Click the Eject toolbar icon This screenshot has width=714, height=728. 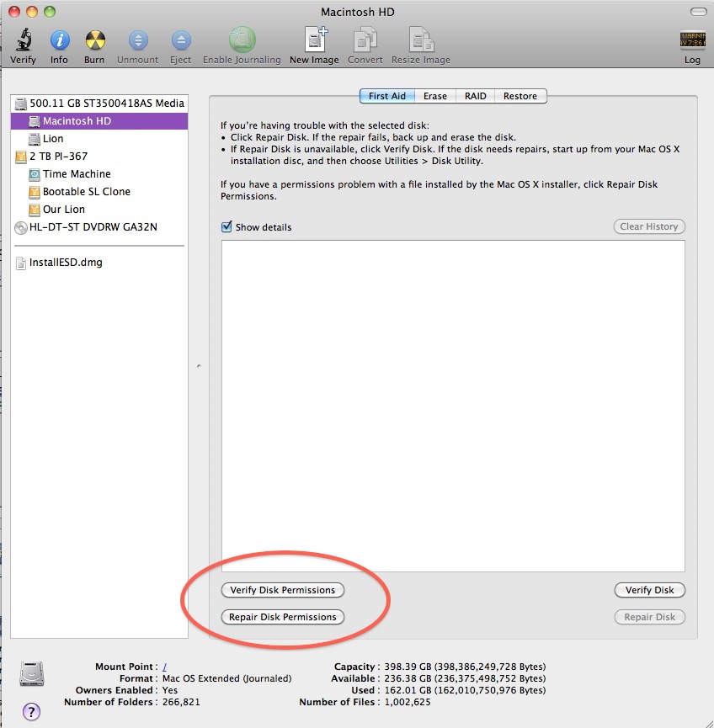pos(181,40)
